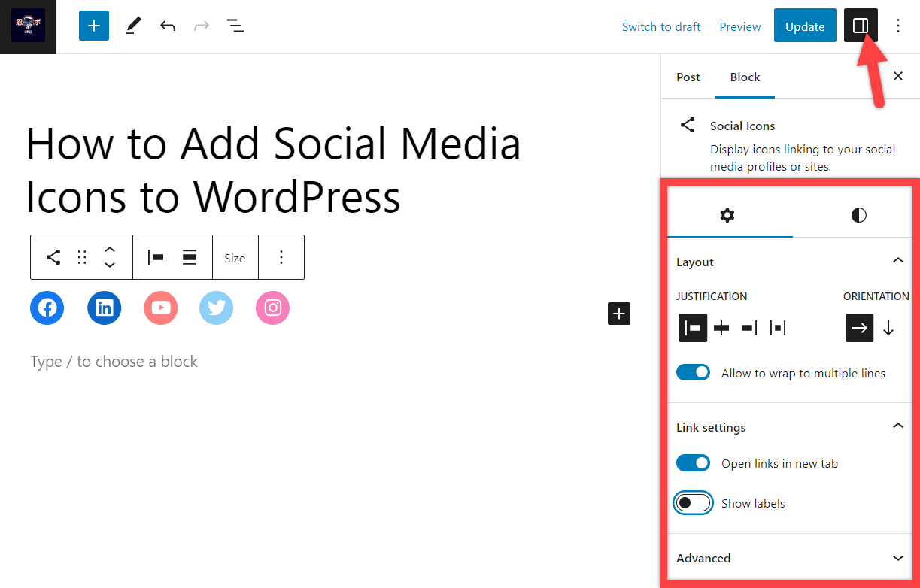The width and height of the screenshot is (920, 588).
Task: Set orientation to vertical
Action: coord(888,328)
